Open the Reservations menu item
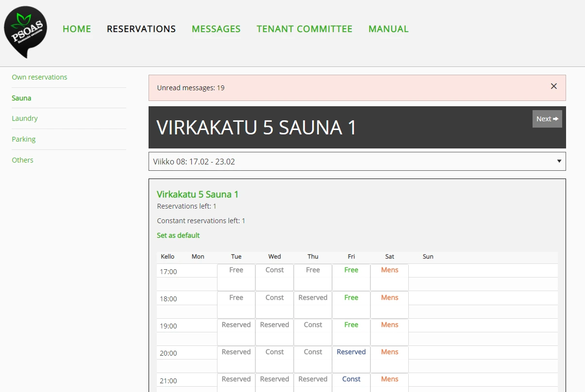The image size is (585, 392). point(141,29)
